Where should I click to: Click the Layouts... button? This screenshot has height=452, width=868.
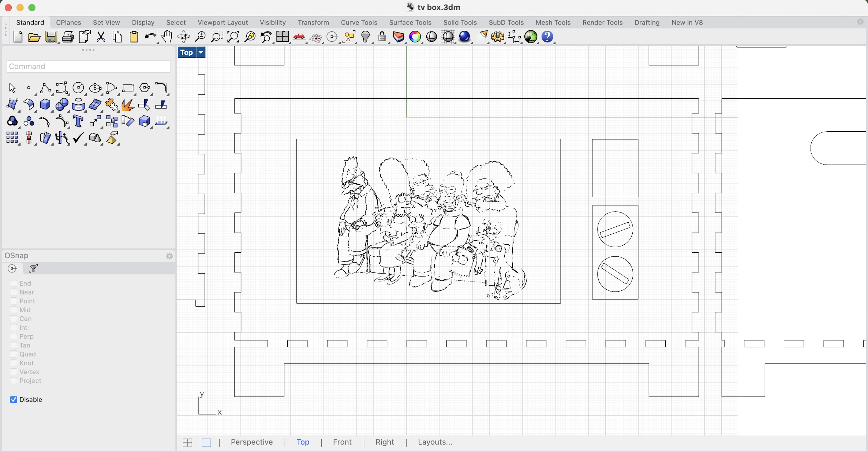point(435,442)
